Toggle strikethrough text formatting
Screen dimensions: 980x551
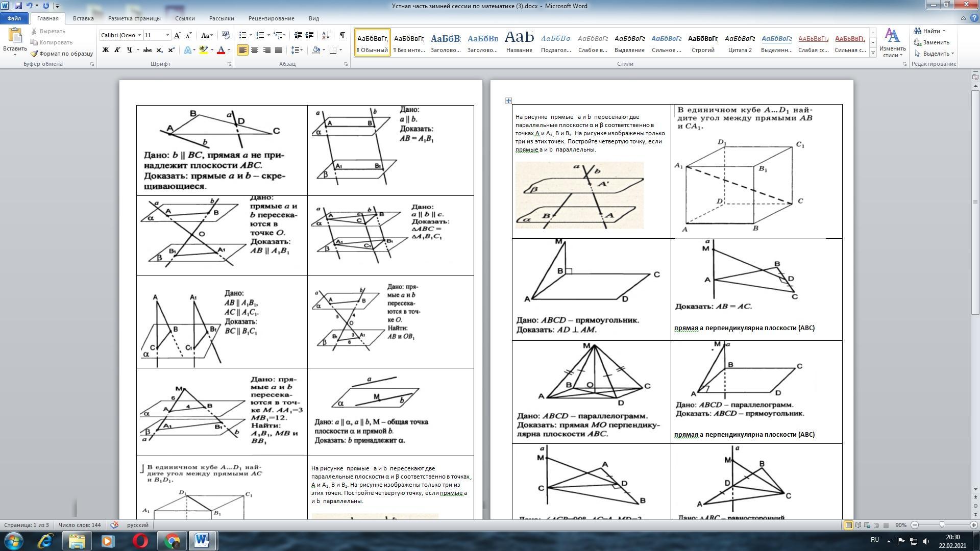[x=148, y=50]
